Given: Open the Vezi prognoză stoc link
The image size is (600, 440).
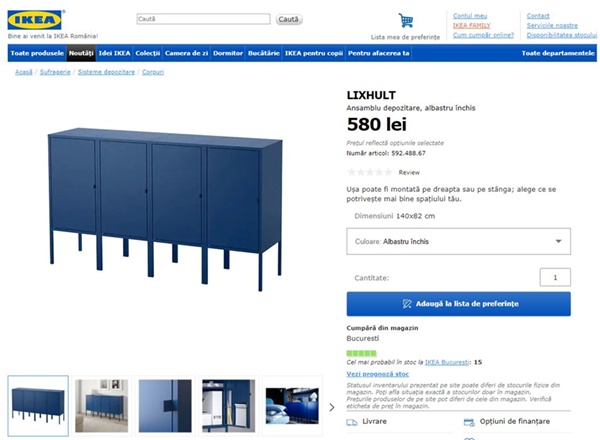Looking at the screenshot, I should click(378, 374).
